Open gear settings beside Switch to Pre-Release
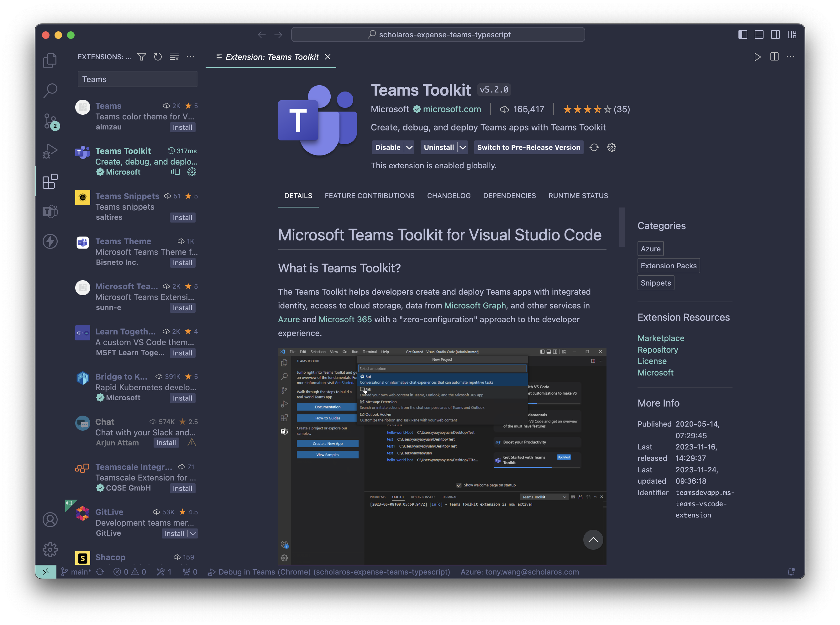This screenshot has height=625, width=840. pos(612,148)
